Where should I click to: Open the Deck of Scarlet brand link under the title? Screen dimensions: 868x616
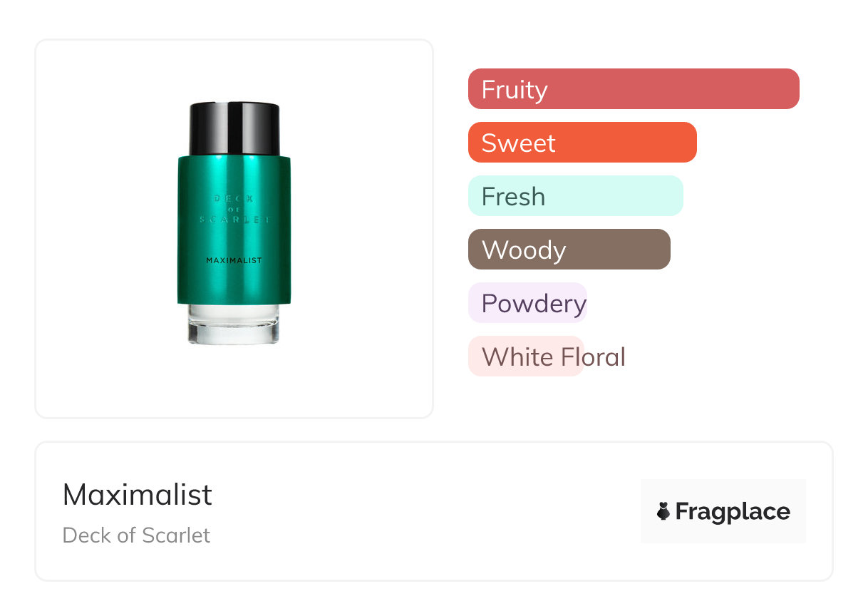tap(136, 535)
